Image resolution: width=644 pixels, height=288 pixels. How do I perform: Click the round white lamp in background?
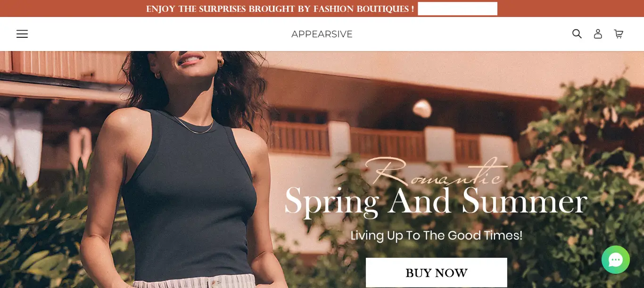coord(422,109)
